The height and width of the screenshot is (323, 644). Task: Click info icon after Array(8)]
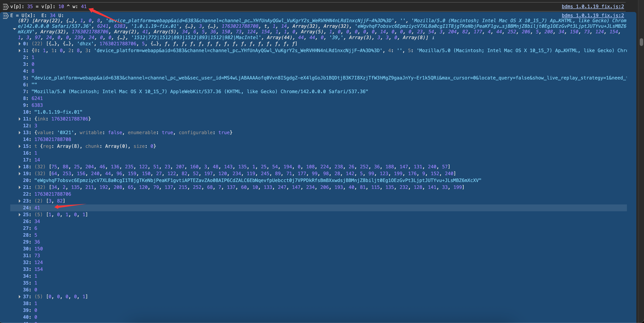point(433,38)
